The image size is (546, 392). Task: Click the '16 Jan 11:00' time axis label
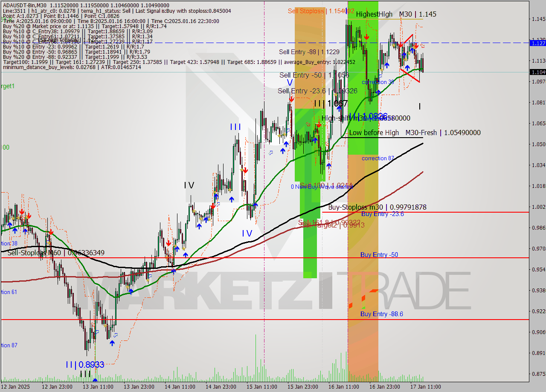pyautogui.click(x=344, y=387)
